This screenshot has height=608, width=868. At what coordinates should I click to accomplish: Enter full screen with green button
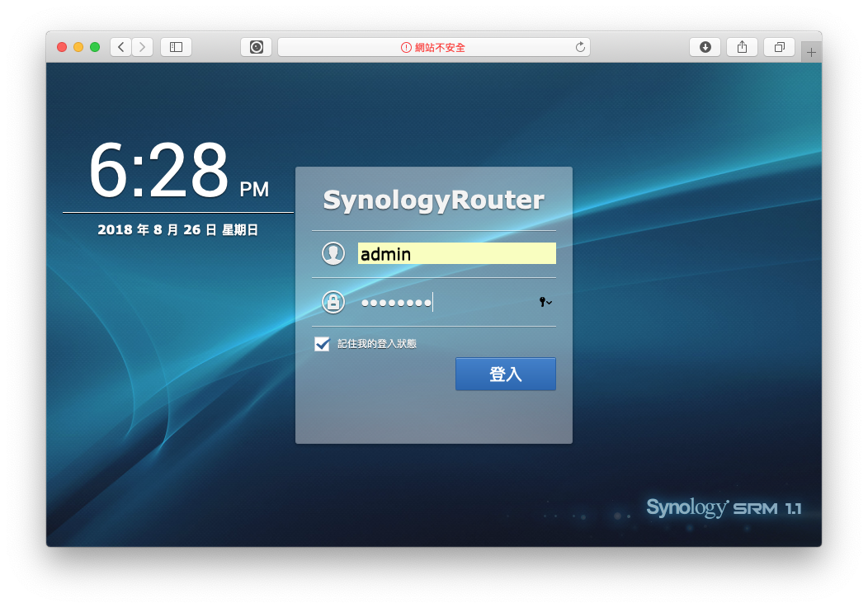click(x=95, y=47)
